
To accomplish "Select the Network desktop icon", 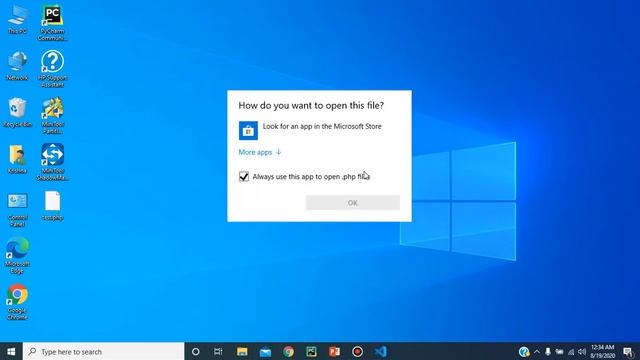I will pyautogui.click(x=17, y=66).
